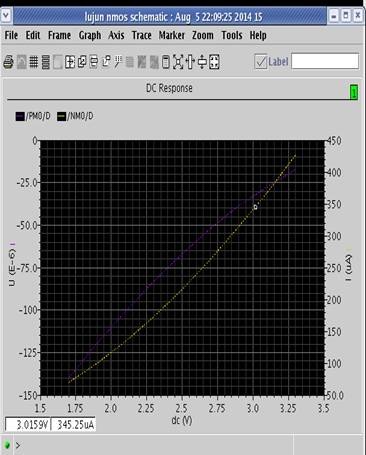Open the Axis menu
The width and height of the screenshot is (366, 455).
coord(116,35)
